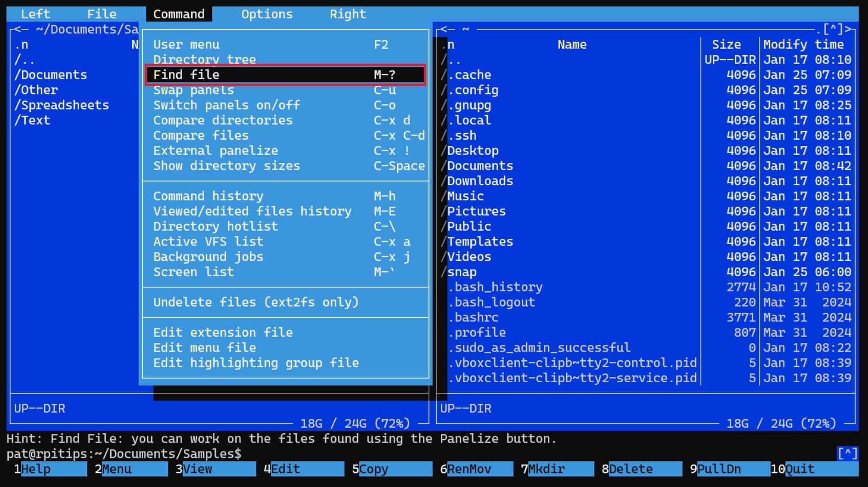Viewport: 868px width, 487px height.
Task: Open the Options menu
Action: tap(266, 14)
